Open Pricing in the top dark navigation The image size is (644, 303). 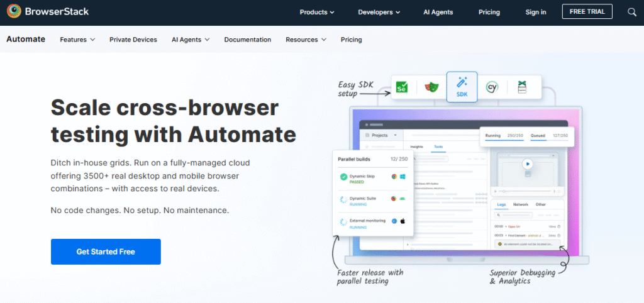click(x=489, y=12)
